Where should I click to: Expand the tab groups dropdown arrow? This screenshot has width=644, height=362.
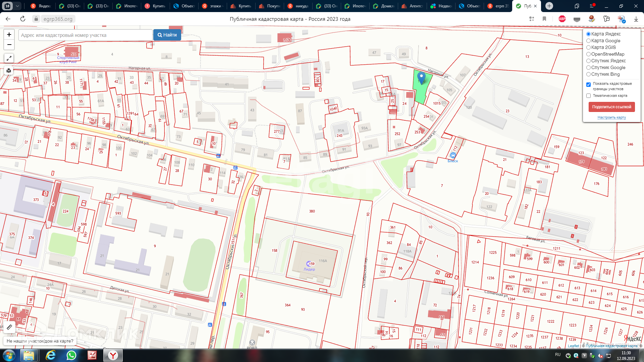pyautogui.click(x=17, y=6)
